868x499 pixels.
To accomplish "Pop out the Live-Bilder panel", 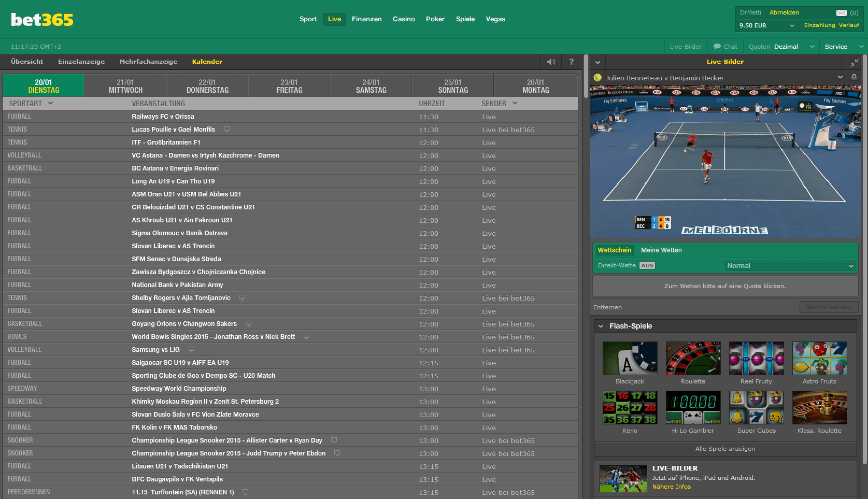I will click(x=855, y=62).
